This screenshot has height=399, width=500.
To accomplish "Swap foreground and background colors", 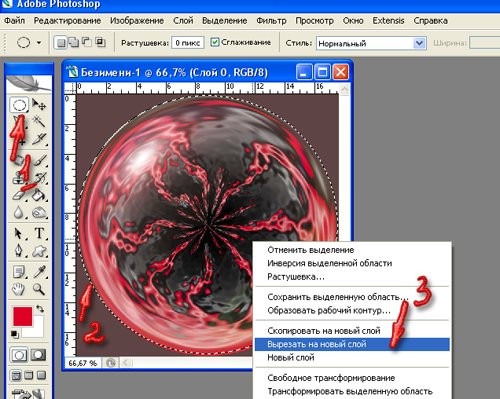I will [x=40, y=309].
